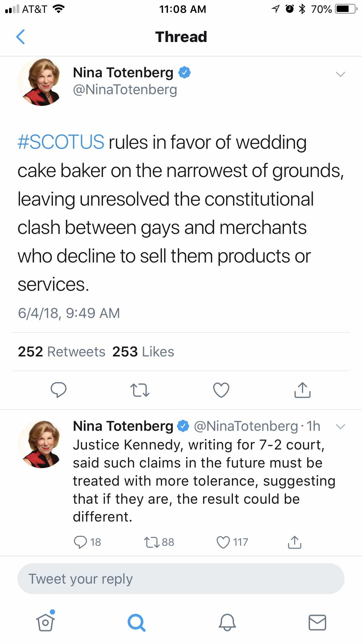The height and width of the screenshot is (644, 362).
Task: Like the Justice Kennedy reply tweet
Action: (223, 542)
